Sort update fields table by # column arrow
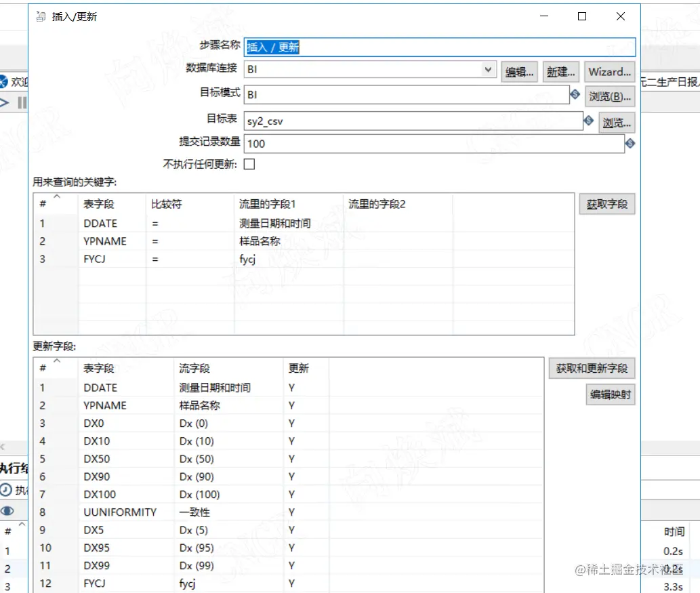This screenshot has width=700, height=593. click(57, 361)
